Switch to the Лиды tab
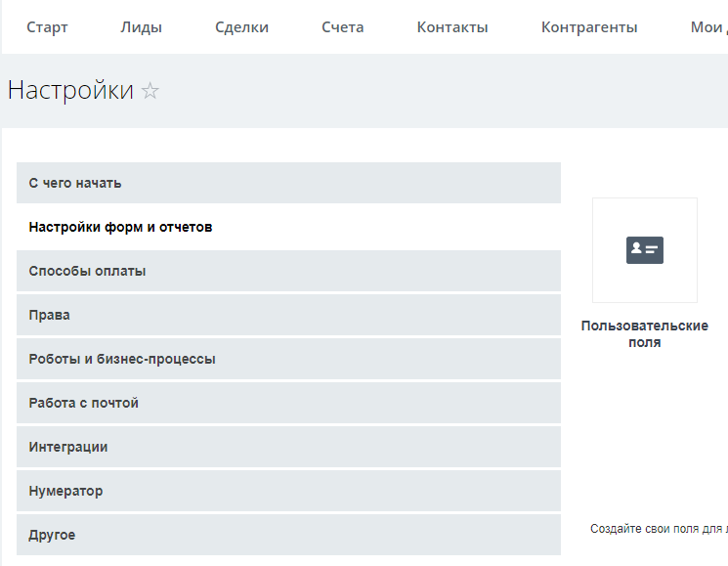The image size is (728, 566). [141, 27]
